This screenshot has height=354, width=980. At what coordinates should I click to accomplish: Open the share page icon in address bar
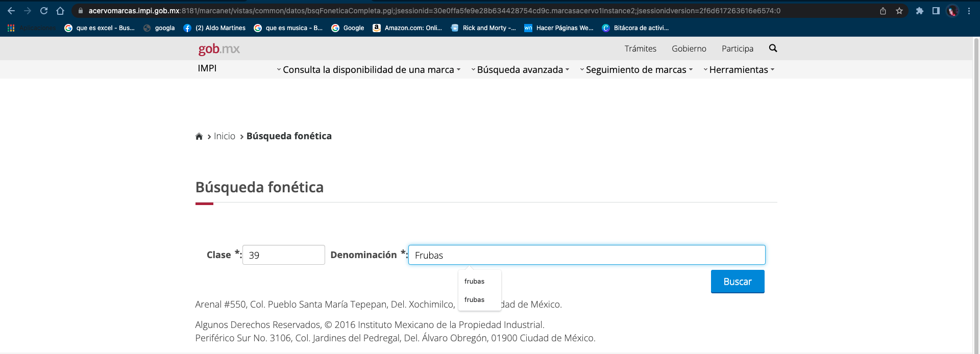pyautogui.click(x=883, y=11)
